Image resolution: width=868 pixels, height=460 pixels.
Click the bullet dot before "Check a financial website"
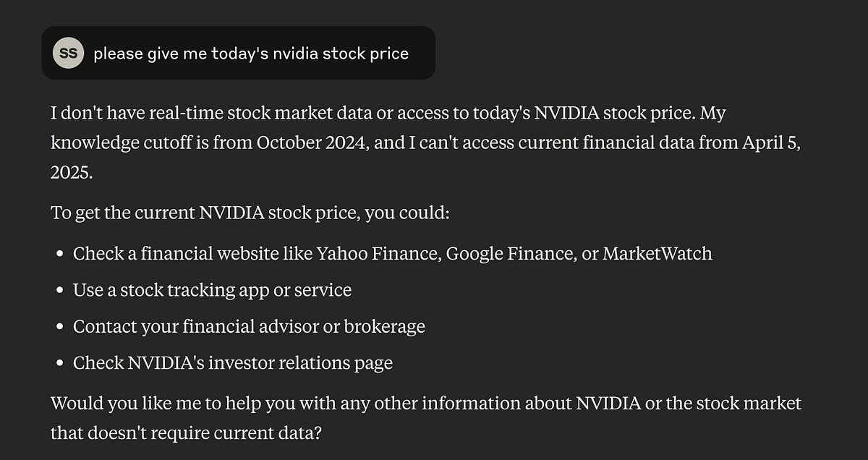[60, 255]
